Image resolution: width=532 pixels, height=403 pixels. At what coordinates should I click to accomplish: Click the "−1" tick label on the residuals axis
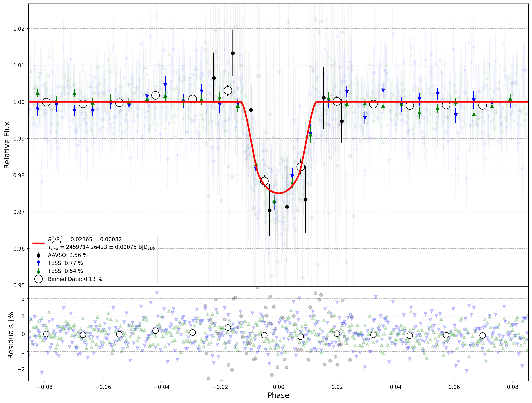[21, 351]
